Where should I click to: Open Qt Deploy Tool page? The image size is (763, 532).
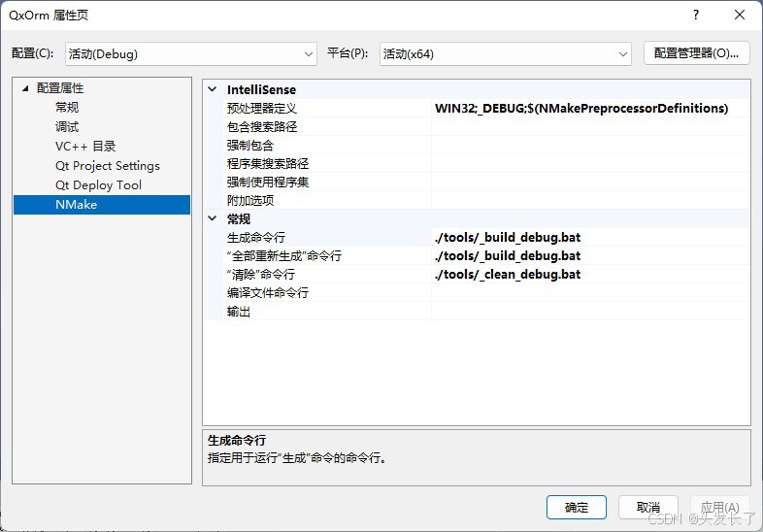coord(98,185)
